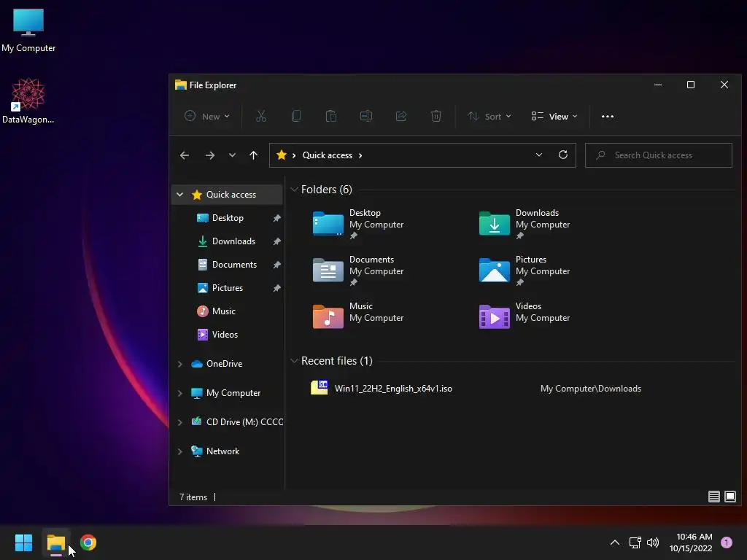Collapse the Folders (6) group
The height and width of the screenshot is (560, 747).
tap(294, 190)
